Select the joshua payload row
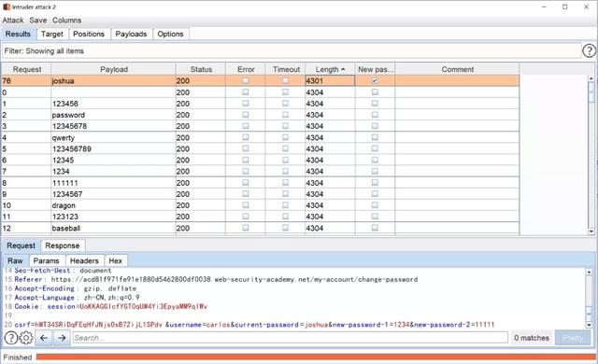 (x=261, y=80)
